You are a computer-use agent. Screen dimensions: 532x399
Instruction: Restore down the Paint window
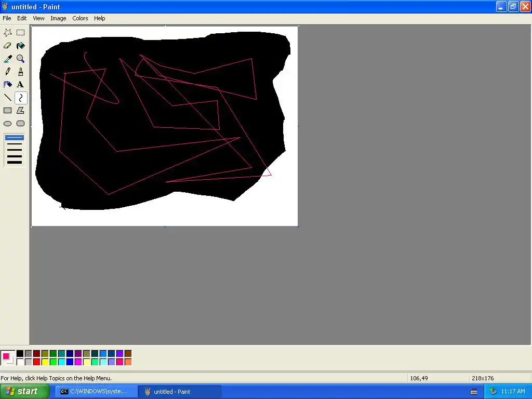coord(513,6)
